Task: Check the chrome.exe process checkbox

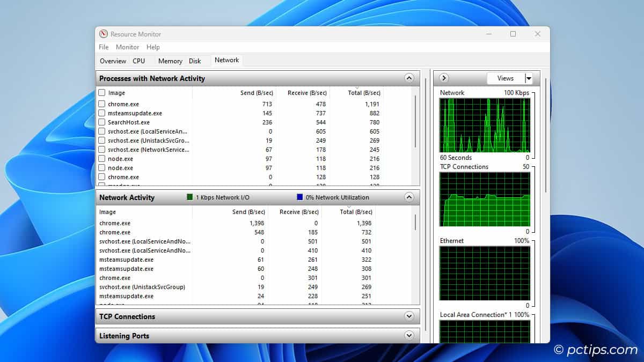Action: point(101,104)
